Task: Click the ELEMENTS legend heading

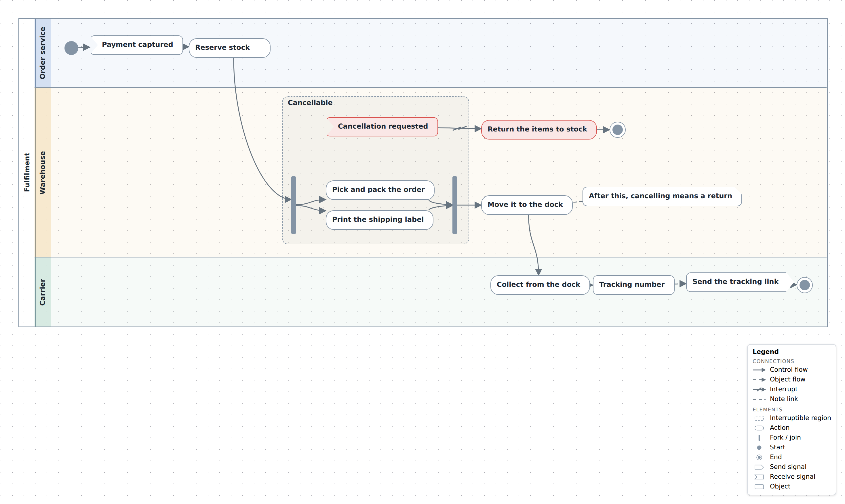Action: (767, 410)
